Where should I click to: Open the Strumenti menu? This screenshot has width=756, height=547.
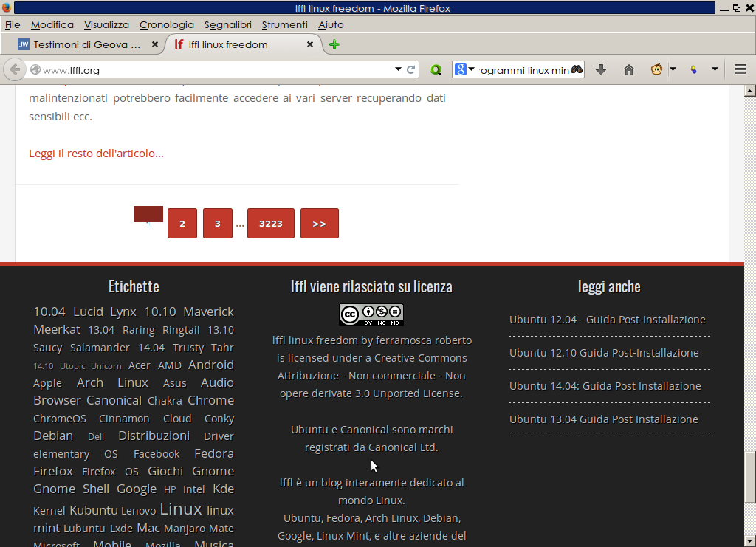284,24
